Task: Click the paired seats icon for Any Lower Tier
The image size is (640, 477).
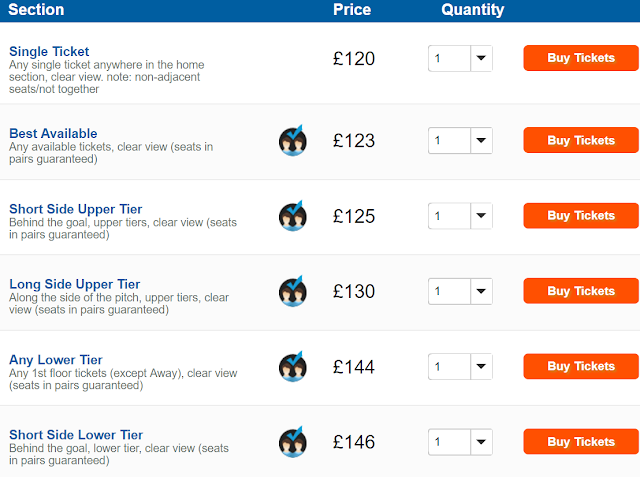Action: (x=292, y=367)
